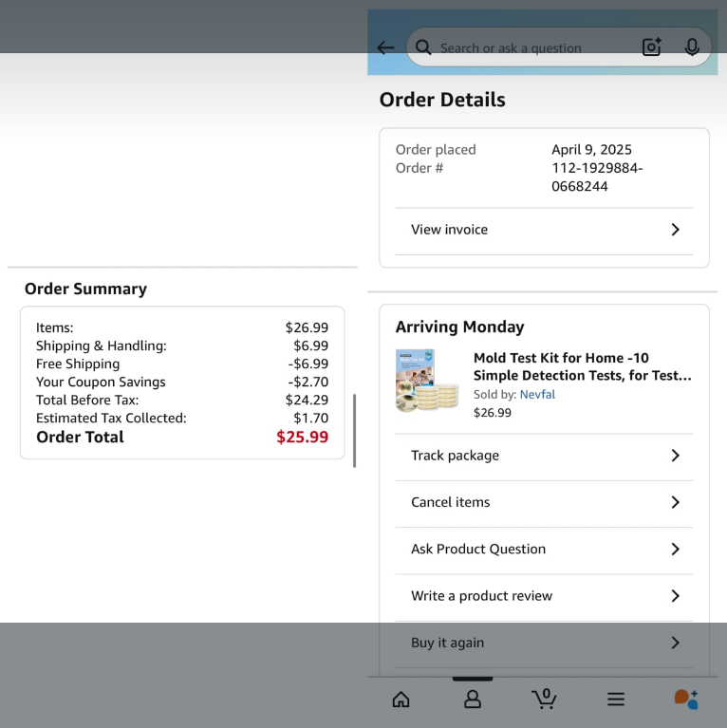This screenshot has width=727, height=728.
Task: Select Write a product review
Action: pyautogui.click(x=481, y=596)
